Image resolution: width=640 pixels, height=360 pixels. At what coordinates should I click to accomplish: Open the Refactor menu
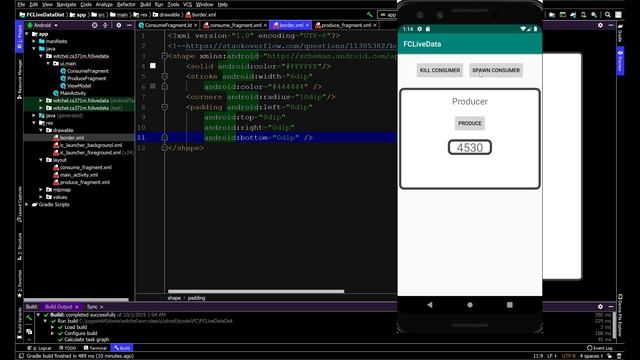pos(126,4)
